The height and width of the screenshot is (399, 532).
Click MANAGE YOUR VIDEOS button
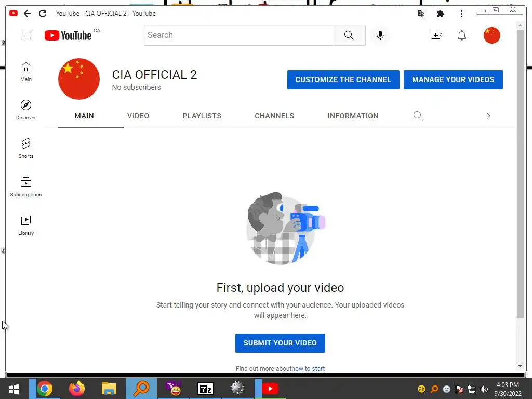[453, 79]
